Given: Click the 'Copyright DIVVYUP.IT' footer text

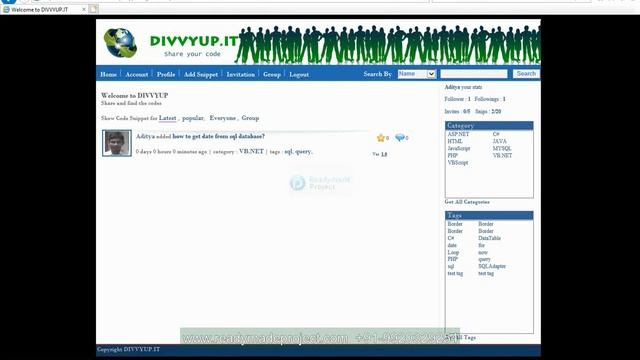Looking at the screenshot, I should click(129, 349).
